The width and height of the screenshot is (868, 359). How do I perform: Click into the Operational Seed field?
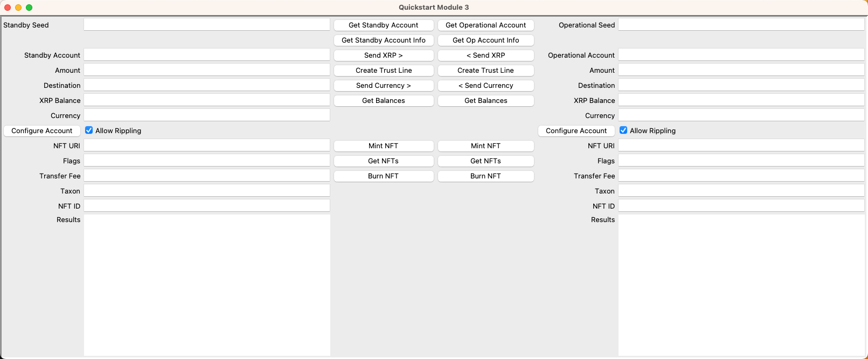pyautogui.click(x=741, y=25)
